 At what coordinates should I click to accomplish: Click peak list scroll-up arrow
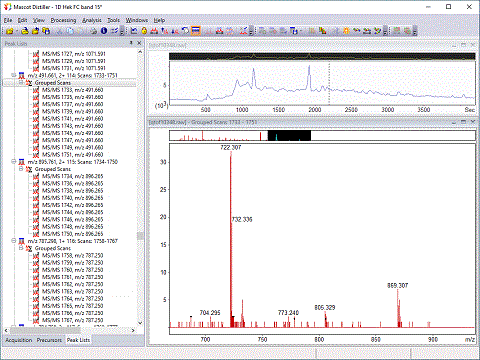point(140,52)
